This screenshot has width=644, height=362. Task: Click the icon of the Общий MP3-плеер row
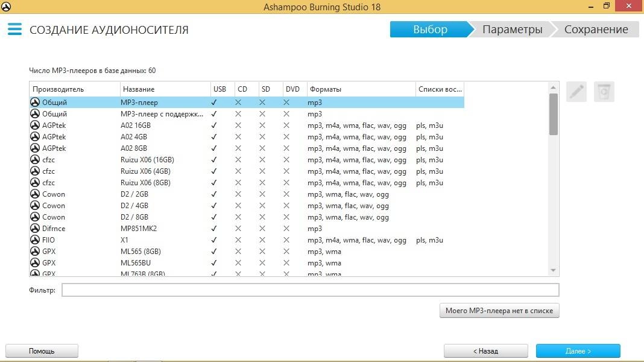pyautogui.click(x=35, y=103)
